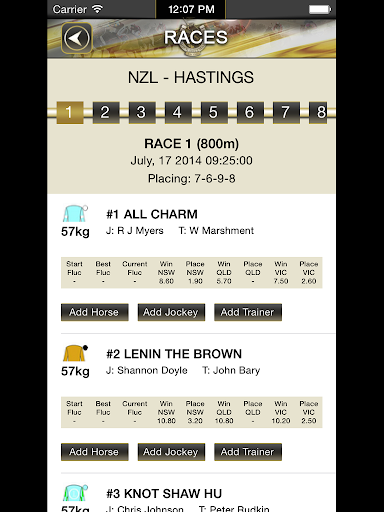Click All Charm's light blue jockey silks icon
The image size is (384, 512).
(75, 214)
